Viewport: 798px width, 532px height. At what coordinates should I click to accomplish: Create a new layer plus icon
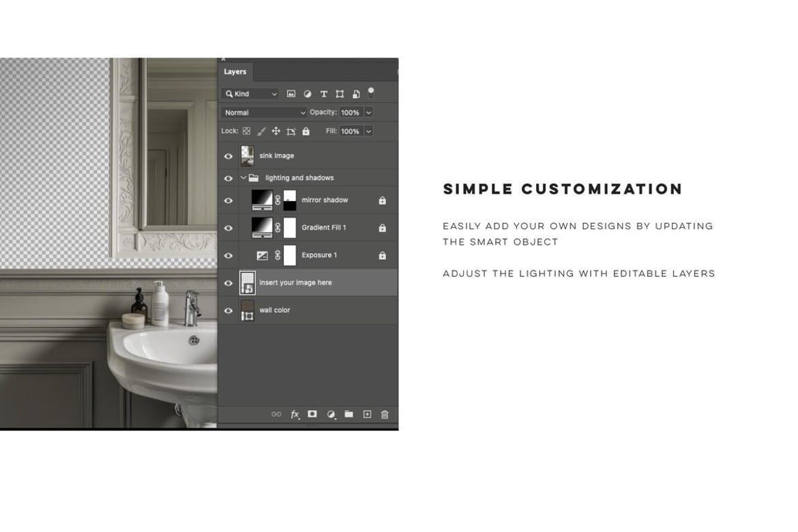click(x=367, y=415)
